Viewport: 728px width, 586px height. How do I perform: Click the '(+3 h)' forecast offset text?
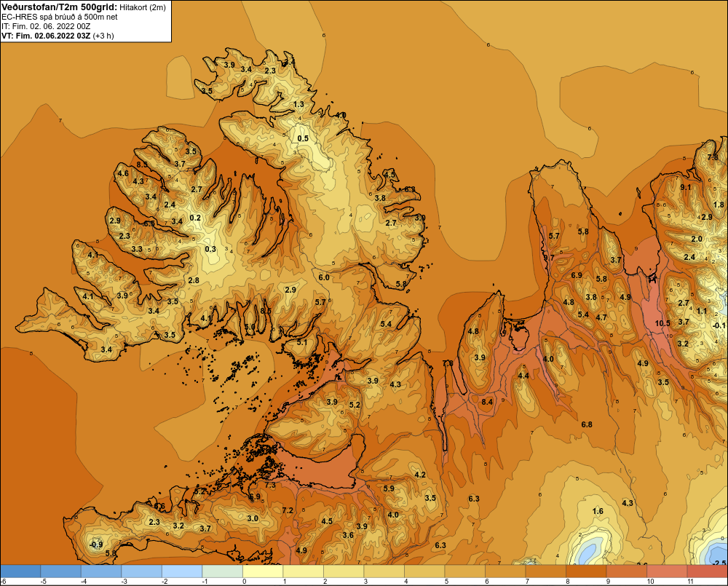pos(103,36)
